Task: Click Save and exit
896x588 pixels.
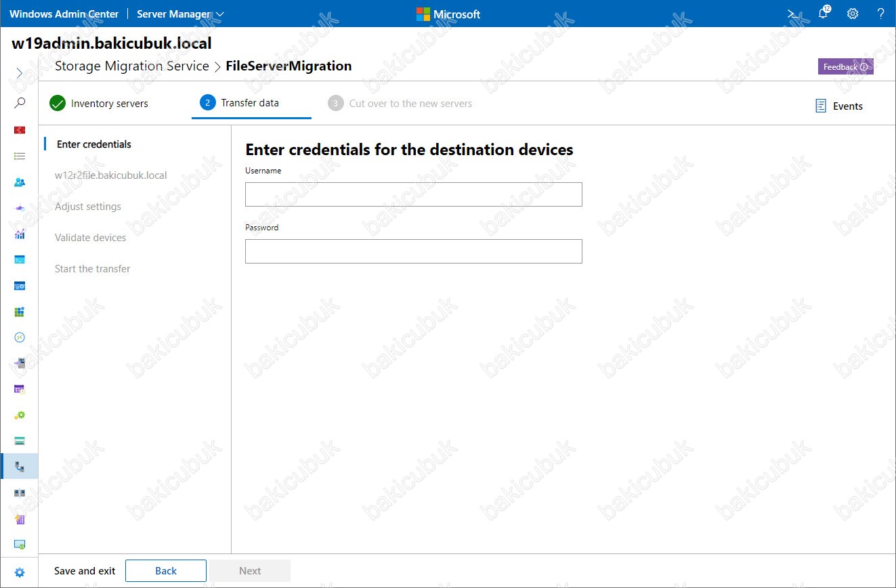Action: tap(85, 571)
